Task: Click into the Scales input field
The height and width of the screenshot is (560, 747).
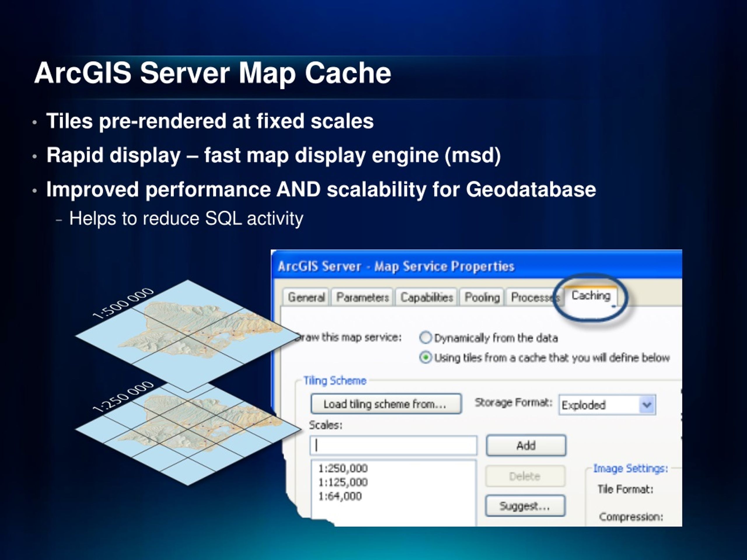Action: (x=393, y=446)
